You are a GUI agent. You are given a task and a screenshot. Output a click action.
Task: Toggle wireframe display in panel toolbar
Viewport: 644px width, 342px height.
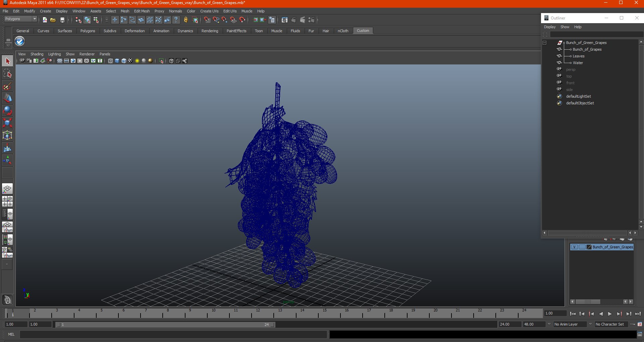(x=110, y=61)
